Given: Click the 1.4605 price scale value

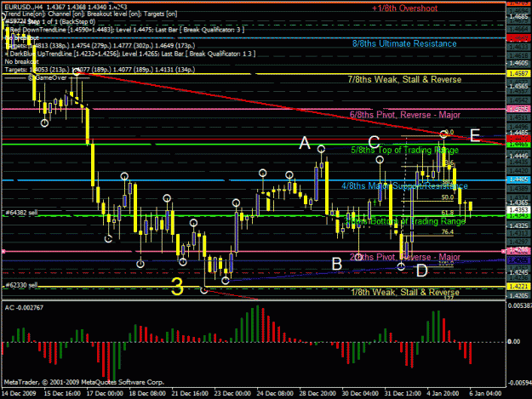Looking at the screenshot, I should coord(518,63).
